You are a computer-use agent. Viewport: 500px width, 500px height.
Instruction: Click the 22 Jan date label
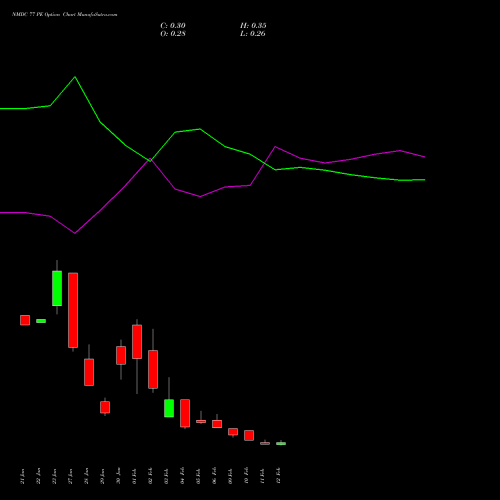click(x=39, y=476)
